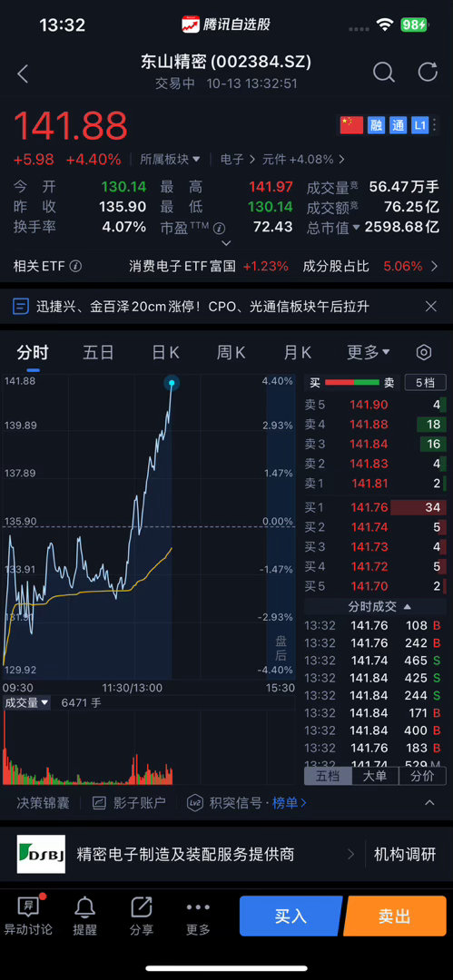Tap the buy-sell ratio bar
The height and width of the screenshot is (980, 453).
352,382
